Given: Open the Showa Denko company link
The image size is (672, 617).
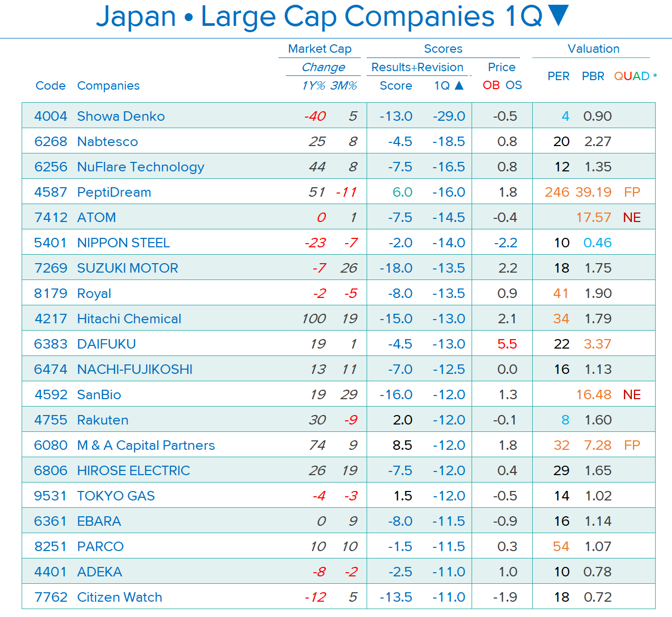Looking at the screenshot, I should 121,116.
